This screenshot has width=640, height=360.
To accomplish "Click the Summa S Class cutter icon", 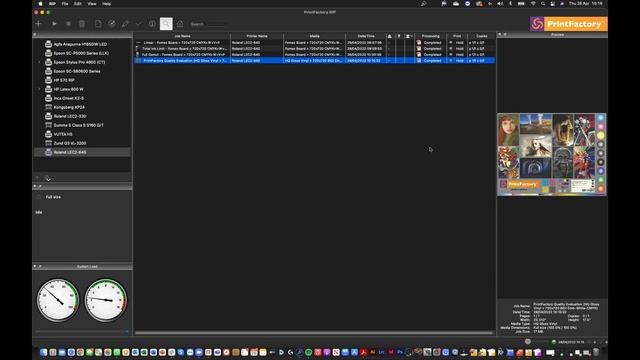I will 49,125.
